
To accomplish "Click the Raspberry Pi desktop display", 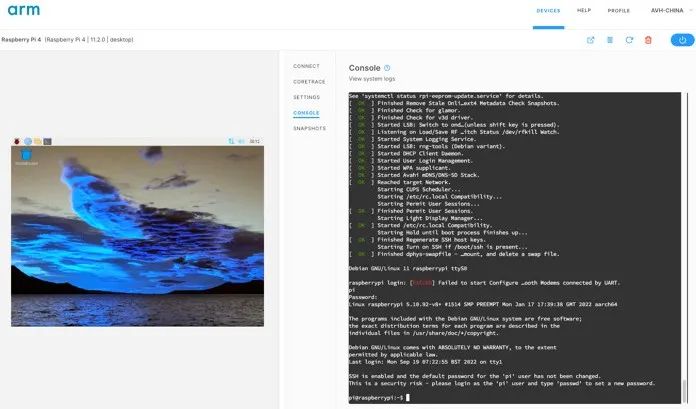I will 137,231.
